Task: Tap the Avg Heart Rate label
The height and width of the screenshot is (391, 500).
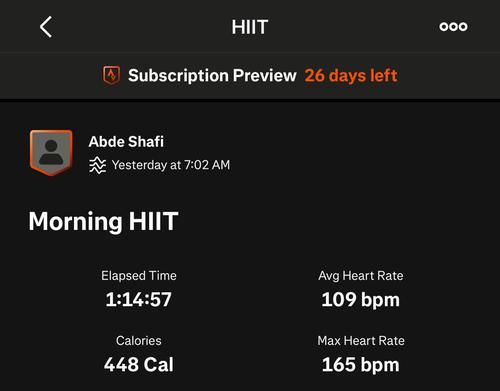Action: 361,276
